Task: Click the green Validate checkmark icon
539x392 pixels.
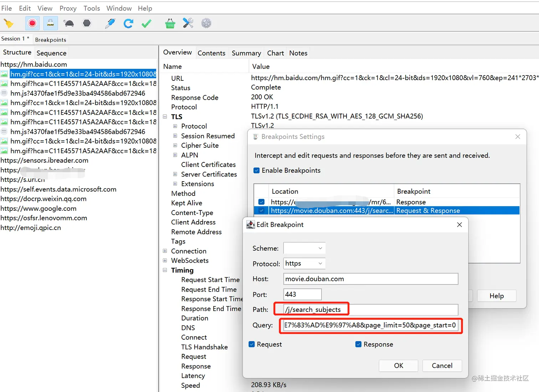Action: click(x=146, y=23)
